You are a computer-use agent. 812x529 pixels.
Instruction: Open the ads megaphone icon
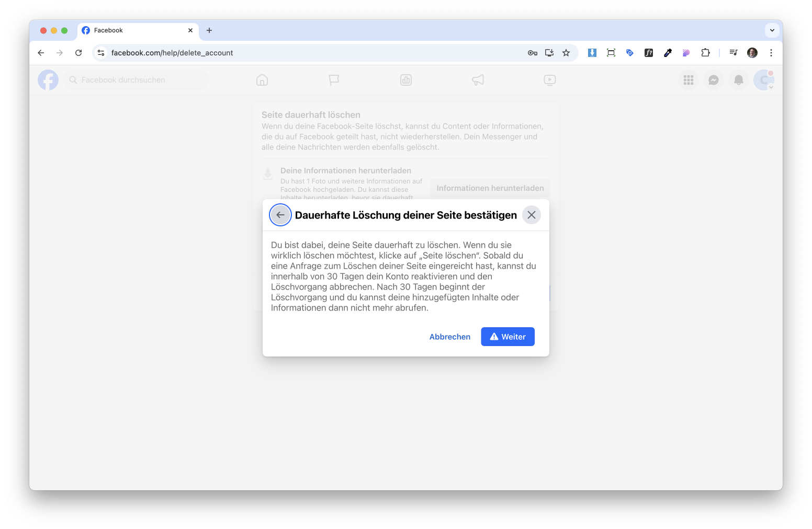click(478, 80)
